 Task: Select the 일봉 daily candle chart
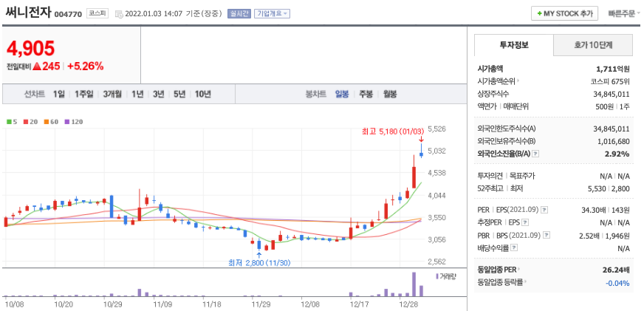point(342,94)
